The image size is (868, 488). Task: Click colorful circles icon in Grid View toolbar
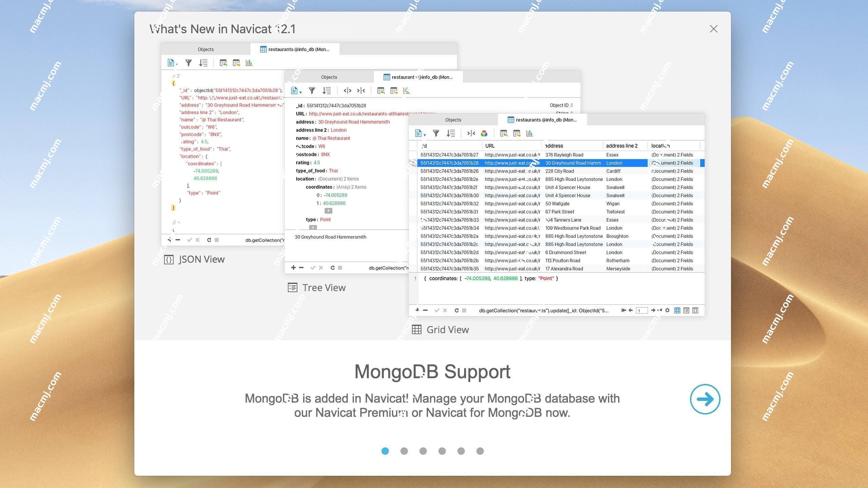click(484, 134)
